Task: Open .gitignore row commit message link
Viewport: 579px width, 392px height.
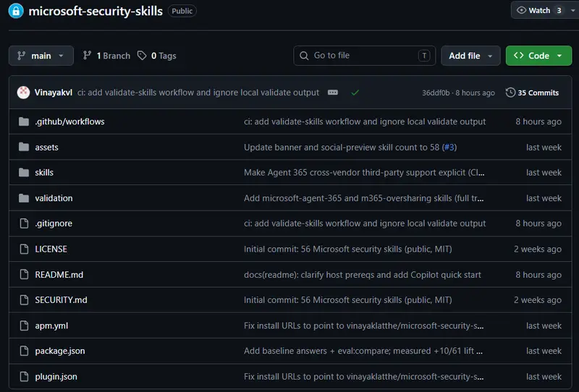Action: 365,223
